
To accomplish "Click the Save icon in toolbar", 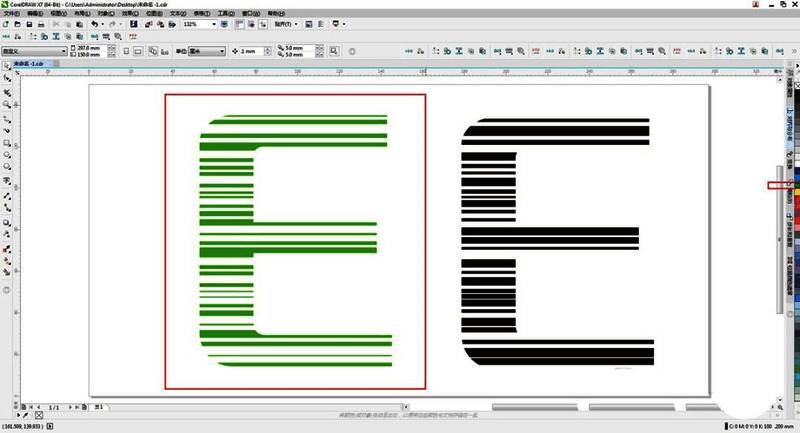I will click(x=28, y=23).
